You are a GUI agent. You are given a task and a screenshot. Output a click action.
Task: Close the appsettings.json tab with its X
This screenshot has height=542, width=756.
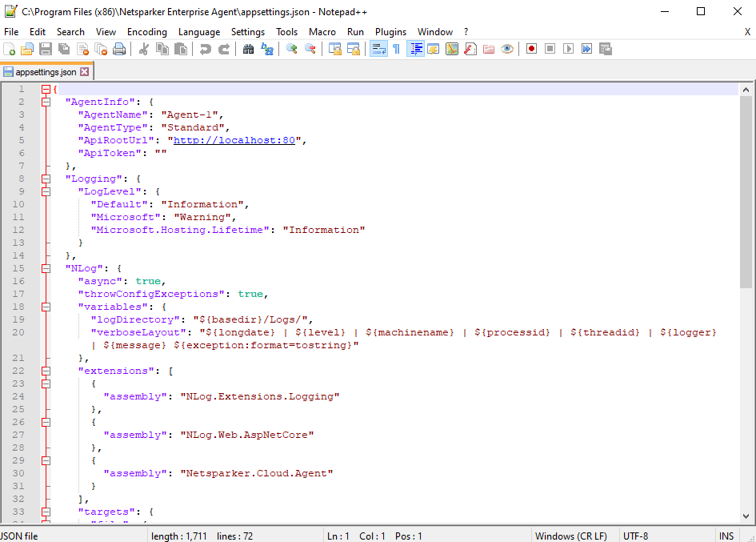[84, 72]
